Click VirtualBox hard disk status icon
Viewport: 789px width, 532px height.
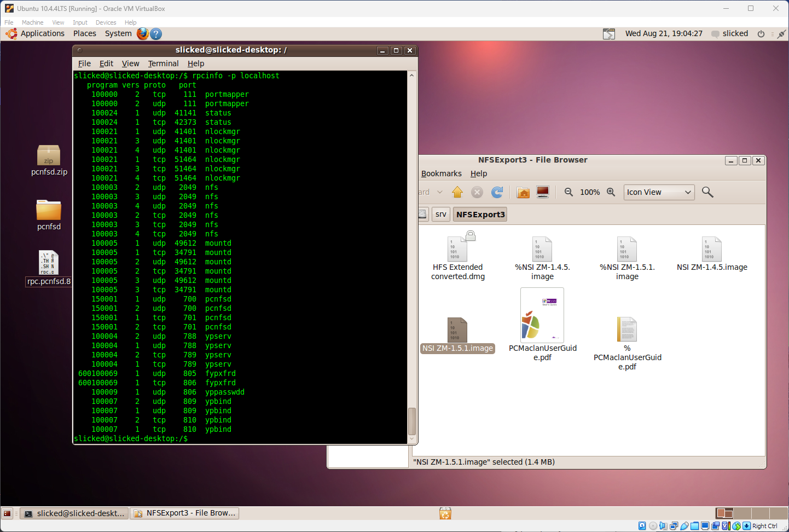(642, 526)
